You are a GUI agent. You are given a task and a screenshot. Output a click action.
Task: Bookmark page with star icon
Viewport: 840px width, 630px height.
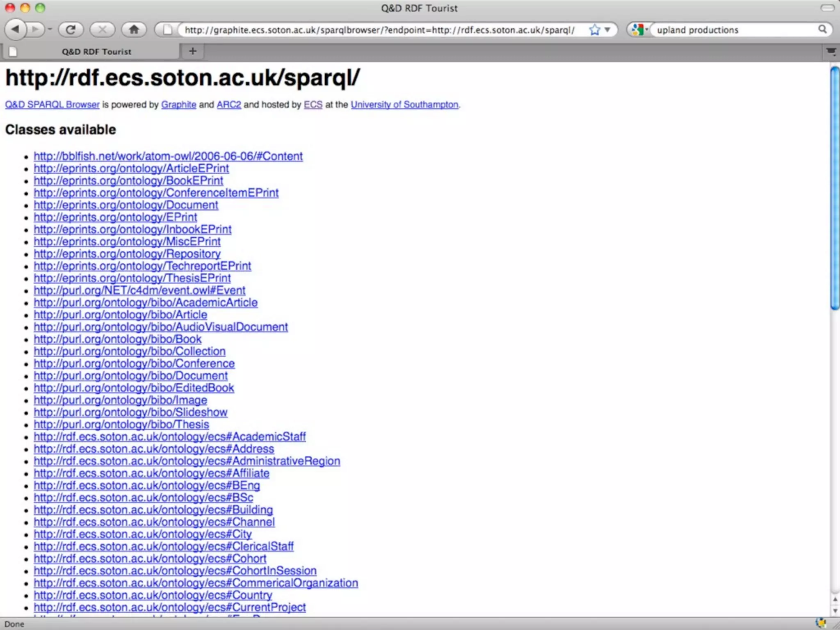[x=594, y=30]
